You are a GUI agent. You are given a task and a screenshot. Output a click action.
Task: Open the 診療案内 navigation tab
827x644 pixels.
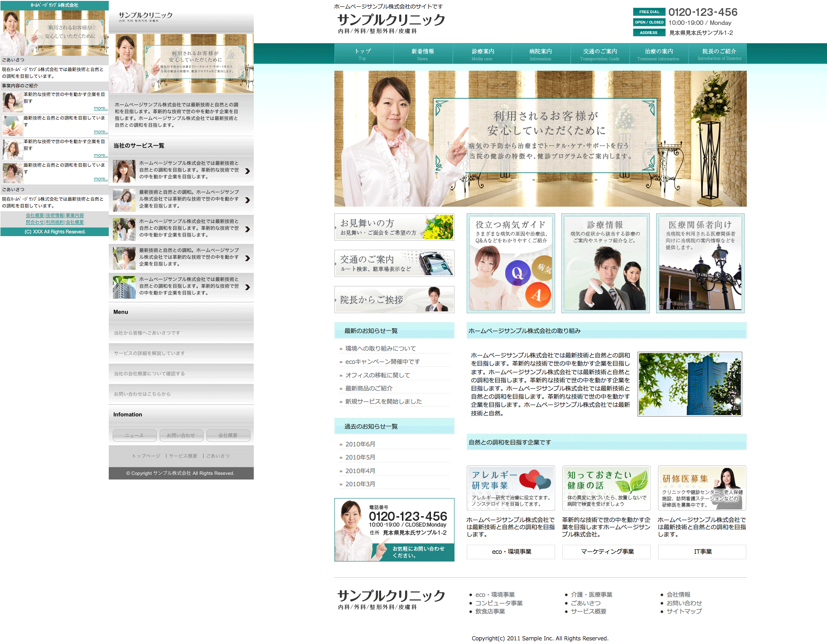tap(482, 54)
